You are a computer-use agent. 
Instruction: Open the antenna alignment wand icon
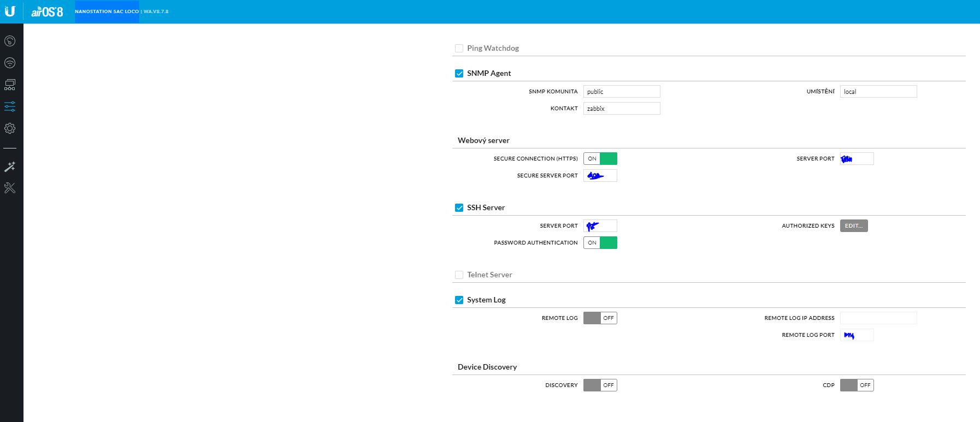coord(10,167)
